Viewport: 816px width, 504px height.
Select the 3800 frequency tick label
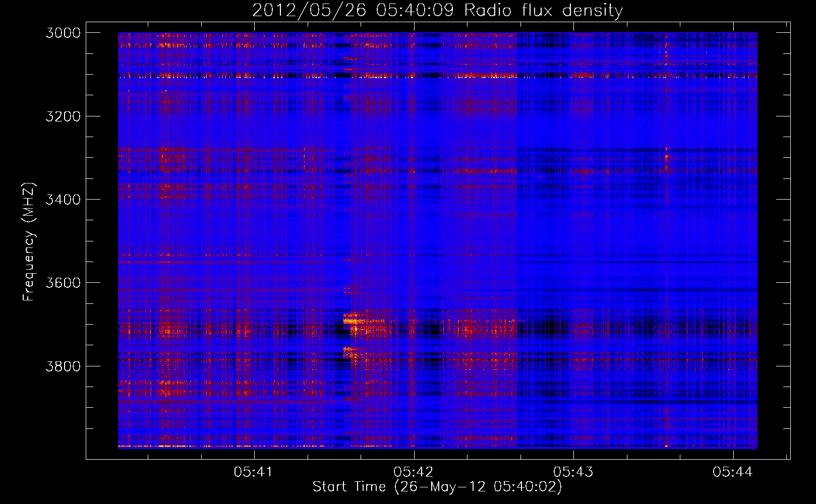(x=63, y=366)
